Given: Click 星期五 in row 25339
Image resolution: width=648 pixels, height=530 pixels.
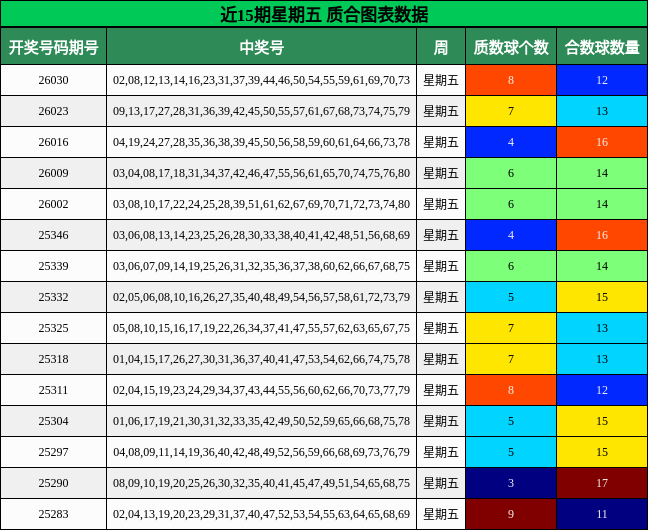Looking at the screenshot, I should tap(441, 266).
